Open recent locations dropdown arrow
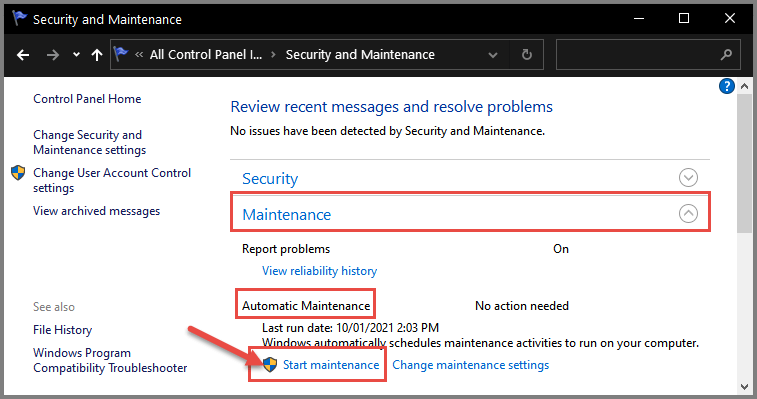Image resolution: width=757 pixels, height=399 pixels. point(76,55)
